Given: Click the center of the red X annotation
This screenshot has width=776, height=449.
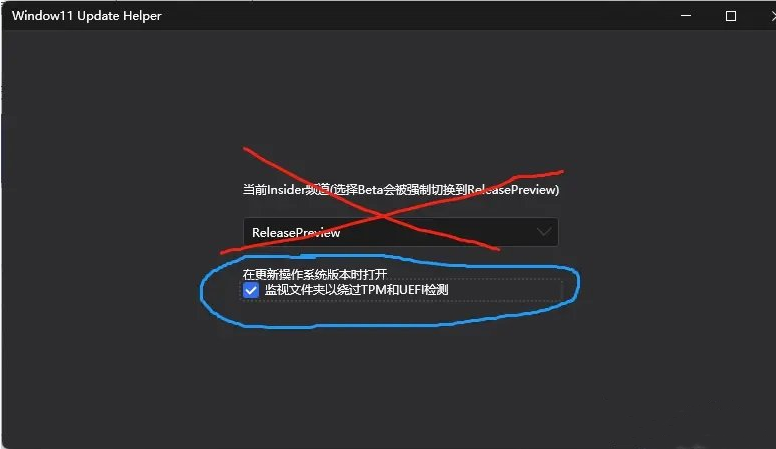Looking at the screenshot, I should 383,216.
